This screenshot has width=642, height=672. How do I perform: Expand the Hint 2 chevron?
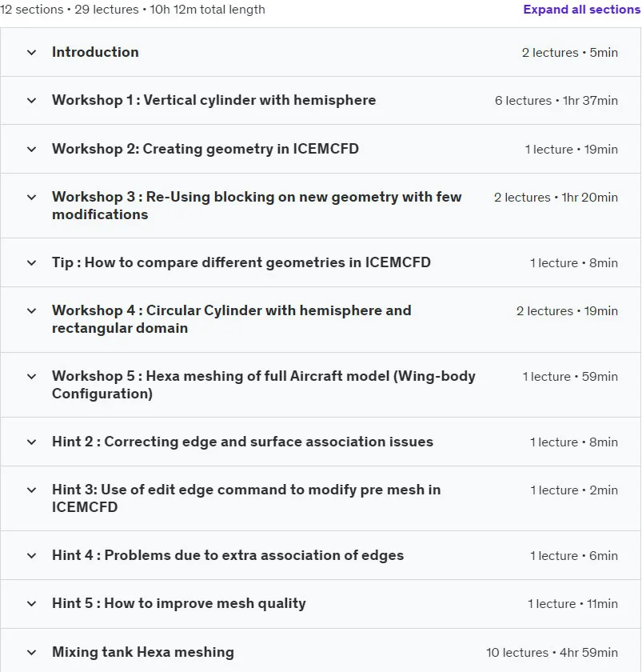[x=31, y=442]
